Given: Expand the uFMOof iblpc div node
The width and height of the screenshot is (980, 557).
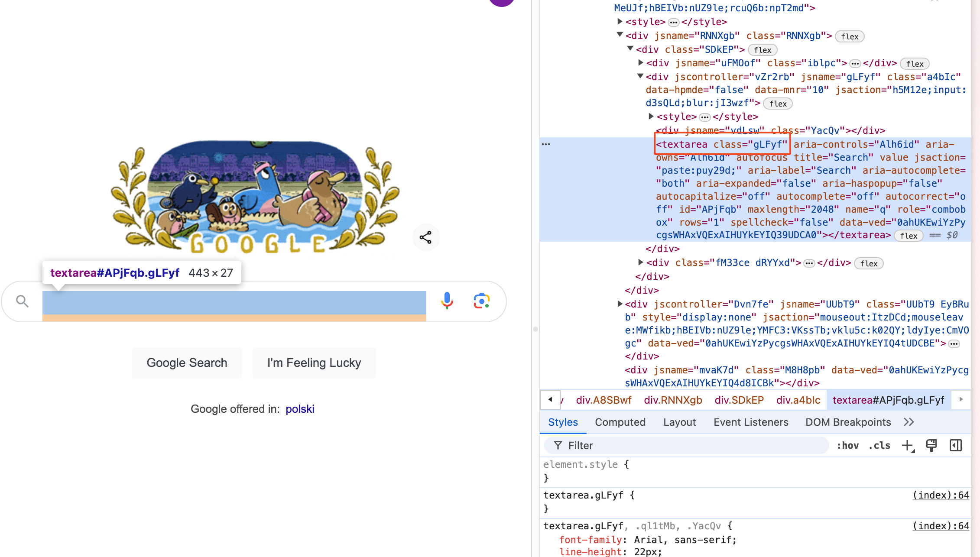Looking at the screenshot, I should click(x=641, y=63).
